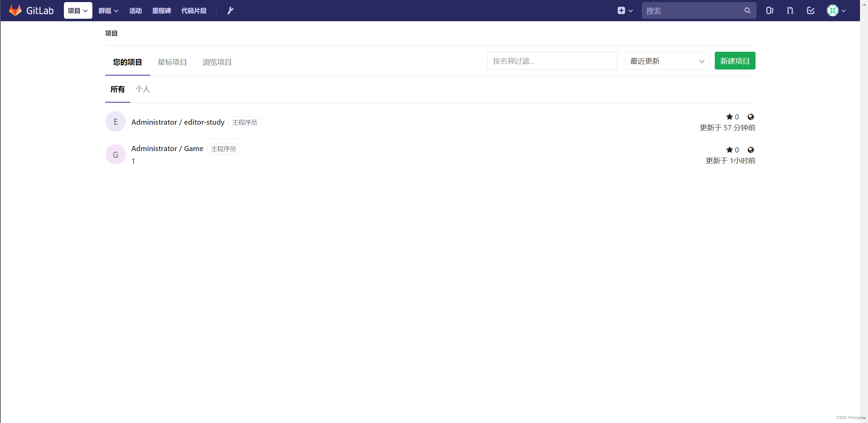Viewport: 868px width, 423px height.
Task: Click the plus new item icon
Action: click(621, 11)
